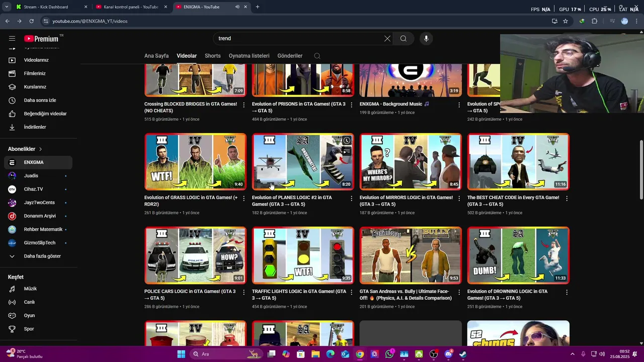Open Discord from the taskbar
Screen dimensions: 644x362
(448, 354)
